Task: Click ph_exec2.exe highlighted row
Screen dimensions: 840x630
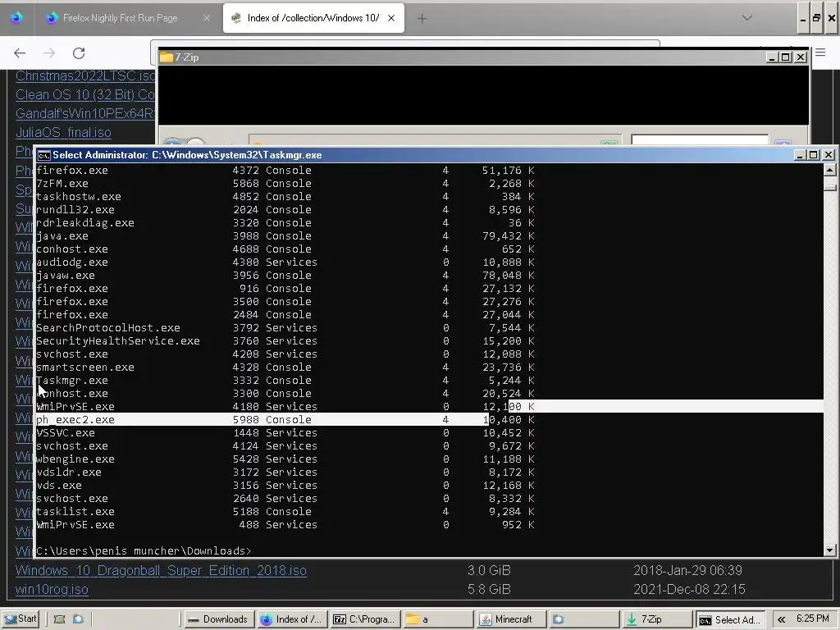Action: click(x=285, y=419)
